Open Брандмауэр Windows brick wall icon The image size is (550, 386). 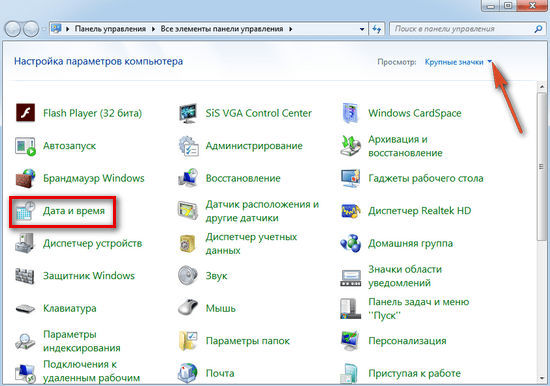click(x=25, y=178)
